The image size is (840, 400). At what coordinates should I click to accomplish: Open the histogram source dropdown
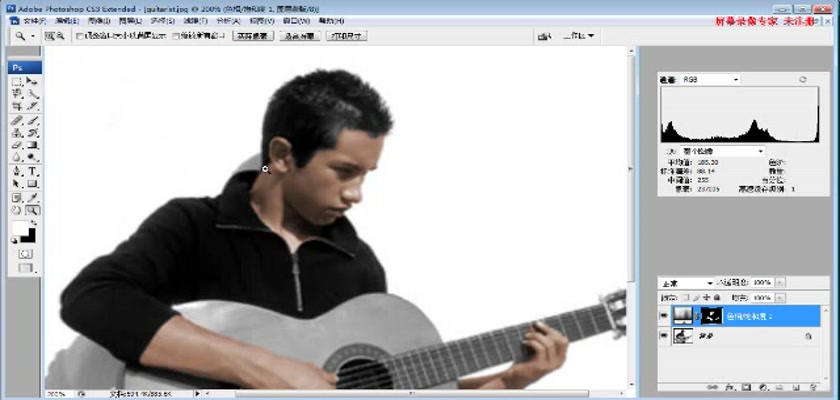pyautogui.click(x=723, y=152)
